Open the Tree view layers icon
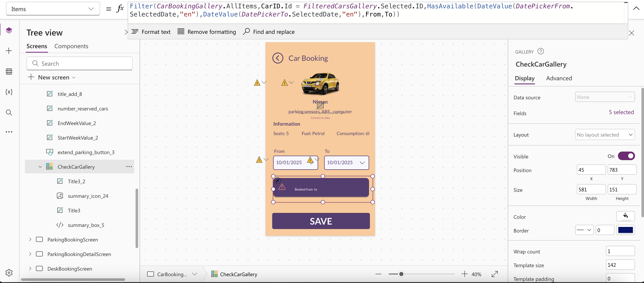 tap(9, 30)
